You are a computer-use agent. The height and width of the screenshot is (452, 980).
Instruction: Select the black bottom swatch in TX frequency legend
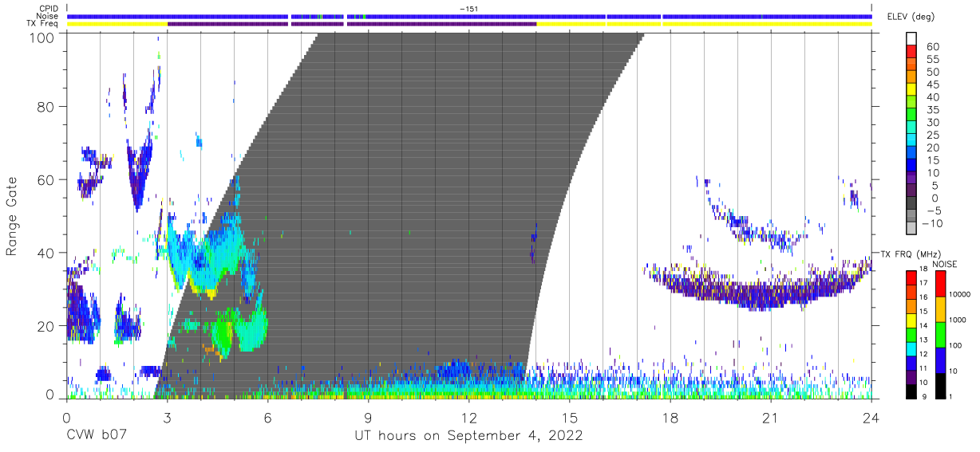[911, 391]
